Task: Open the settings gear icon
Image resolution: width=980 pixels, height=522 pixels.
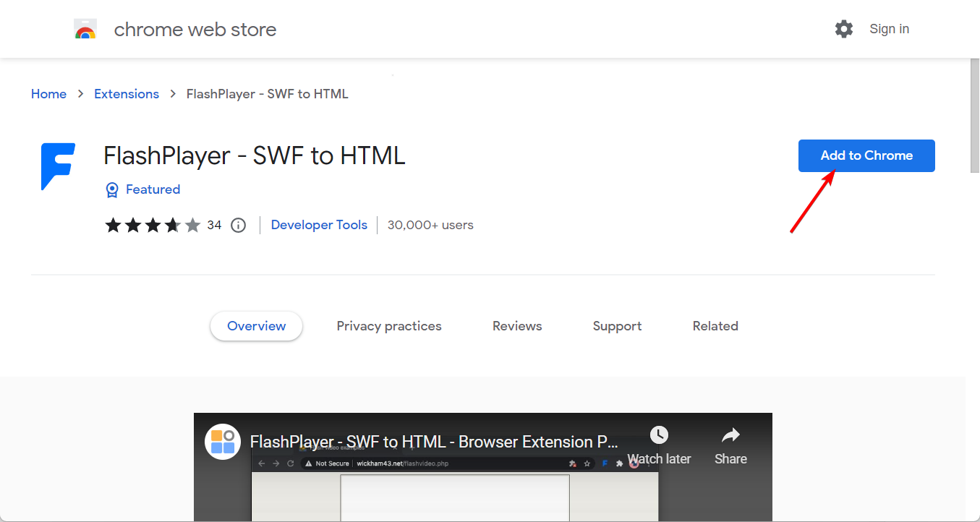Action: pos(844,29)
